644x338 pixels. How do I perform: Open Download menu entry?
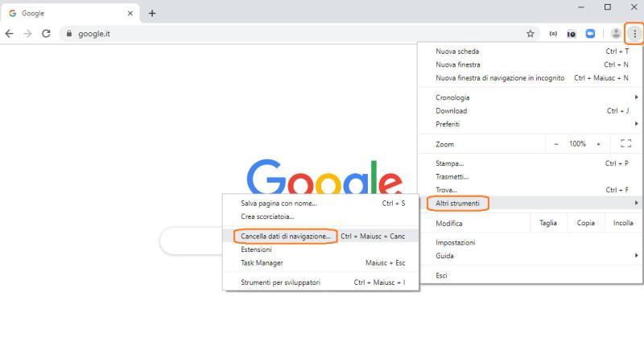(530, 110)
